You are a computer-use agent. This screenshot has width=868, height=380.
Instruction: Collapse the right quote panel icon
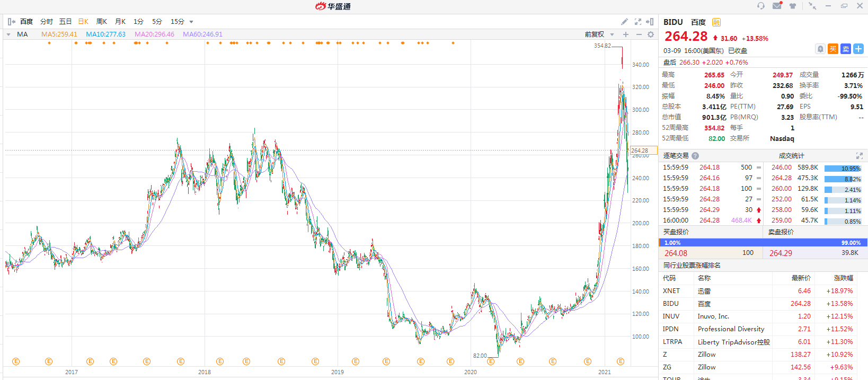(x=650, y=22)
